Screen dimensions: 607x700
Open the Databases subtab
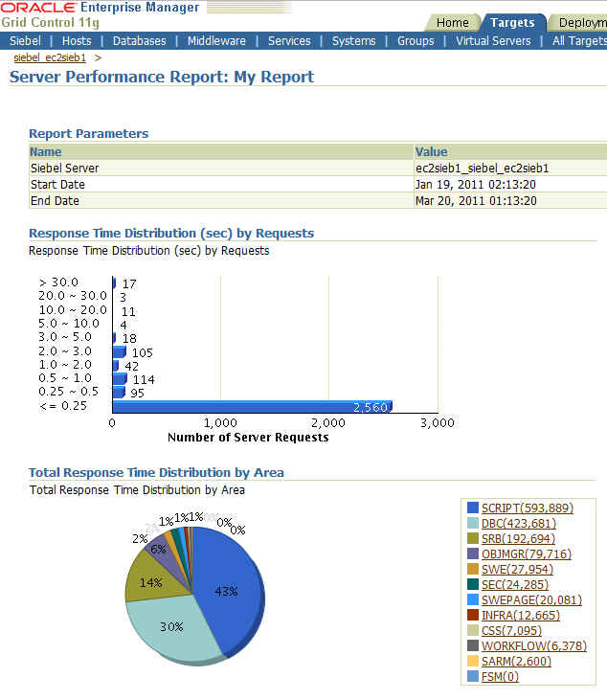coord(139,41)
